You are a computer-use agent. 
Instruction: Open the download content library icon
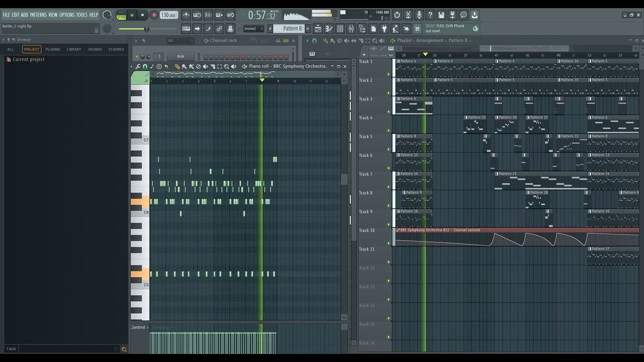pos(474,15)
